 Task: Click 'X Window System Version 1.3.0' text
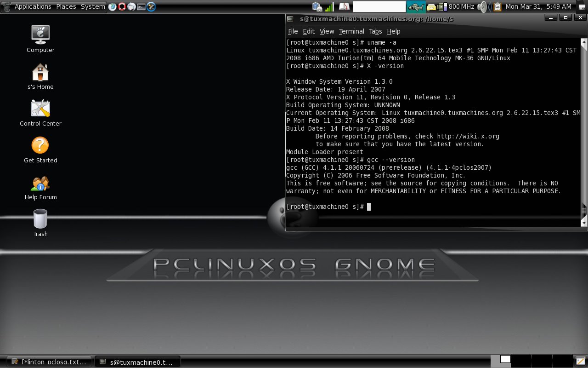pos(339,81)
